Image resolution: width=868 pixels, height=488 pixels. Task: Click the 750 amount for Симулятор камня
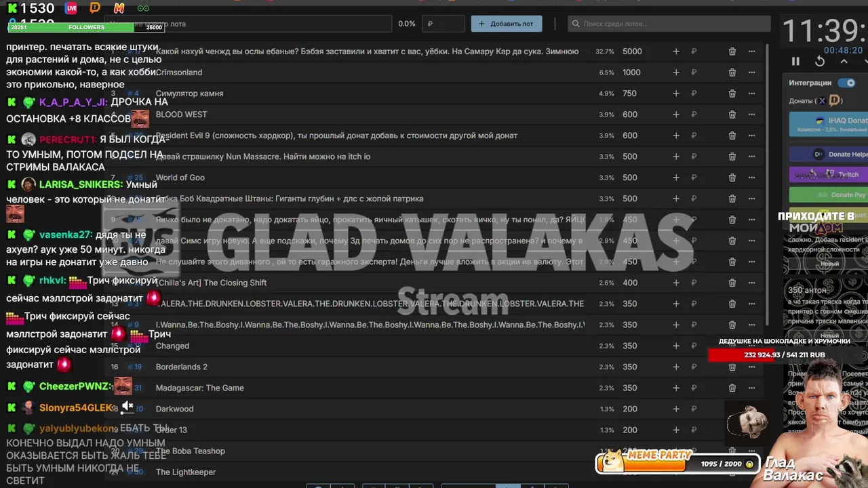629,94
